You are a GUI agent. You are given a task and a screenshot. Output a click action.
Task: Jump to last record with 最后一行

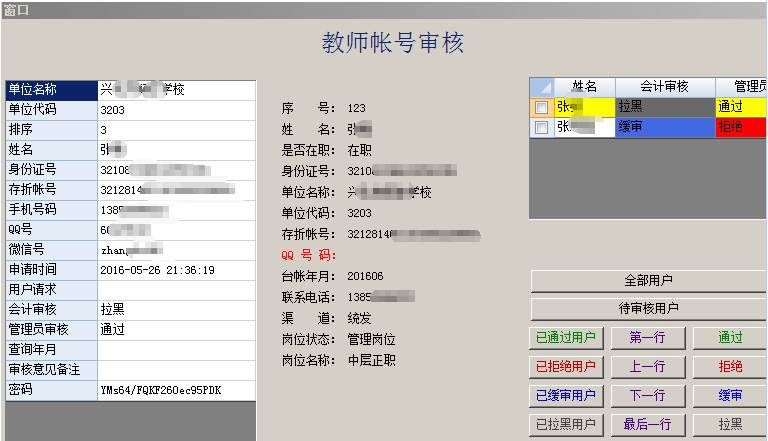click(x=648, y=425)
